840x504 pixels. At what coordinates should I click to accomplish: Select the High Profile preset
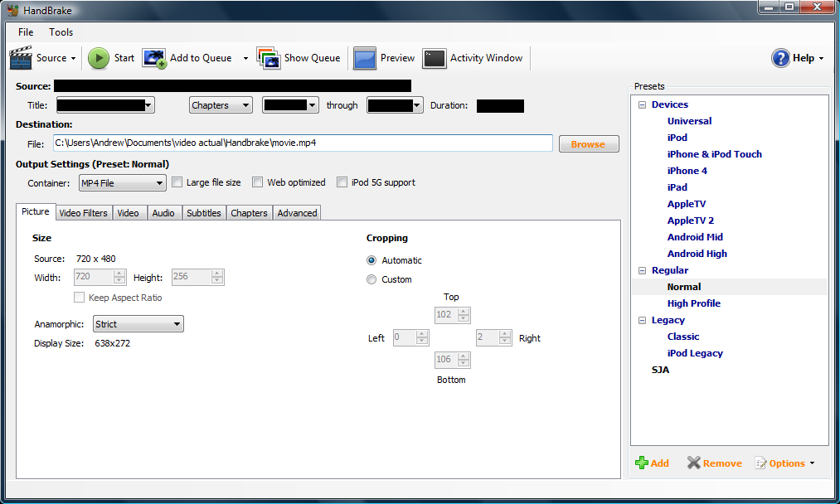(x=694, y=303)
